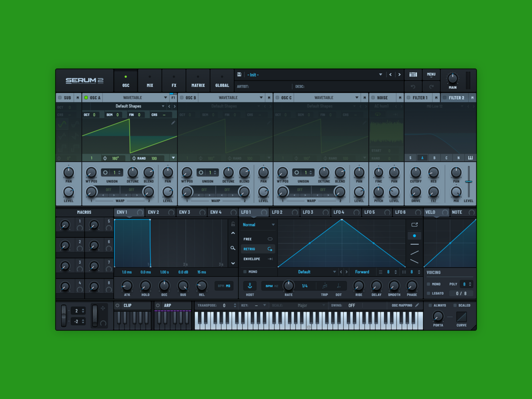
Task: Click the LFO export shape icon
Action: [415, 225]
